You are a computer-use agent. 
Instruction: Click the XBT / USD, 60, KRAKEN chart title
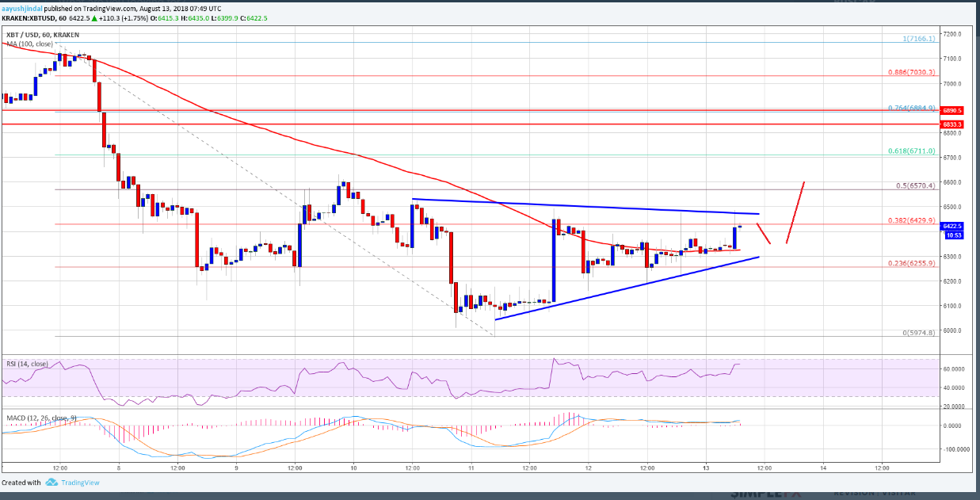44,33
